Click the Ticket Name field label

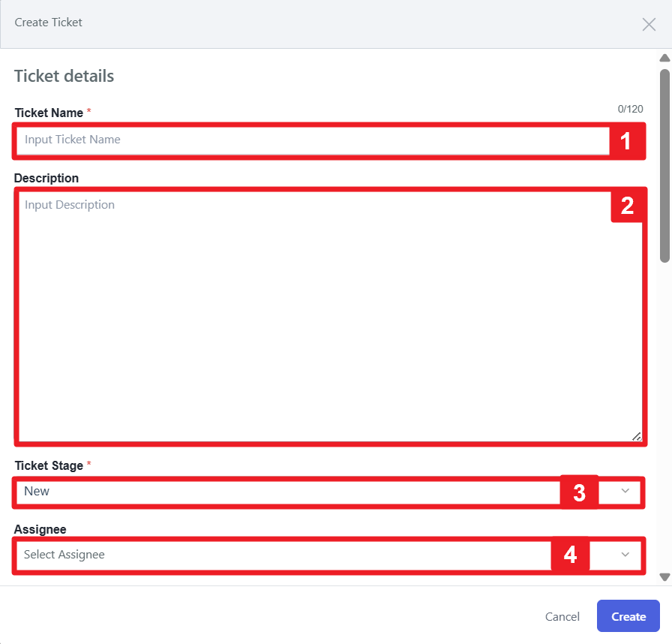[x=49, y=113]
